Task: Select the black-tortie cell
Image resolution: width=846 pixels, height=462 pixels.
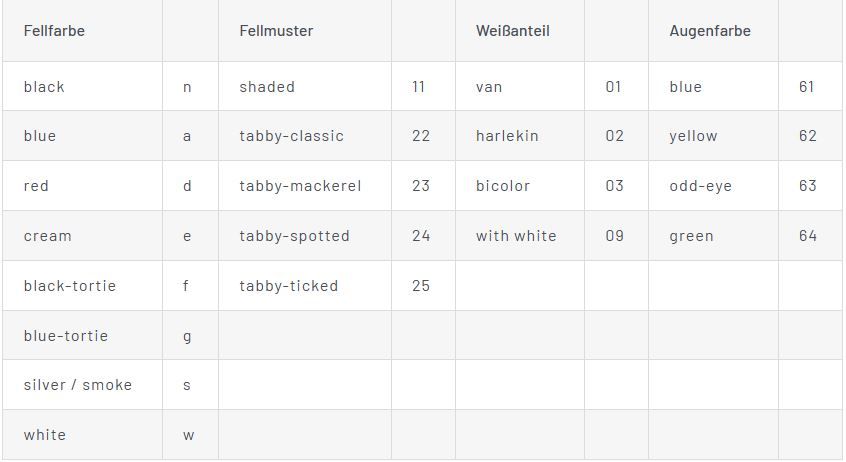Action: pyautogui.click(x=70, y=286)
